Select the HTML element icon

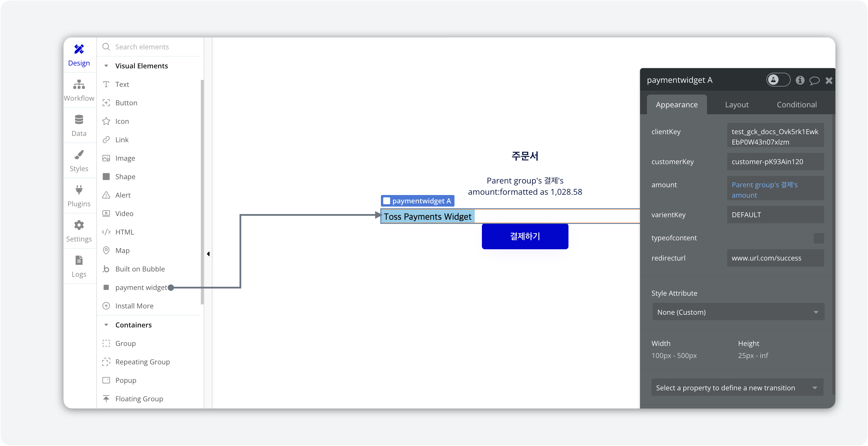click(x=106, y=232)
